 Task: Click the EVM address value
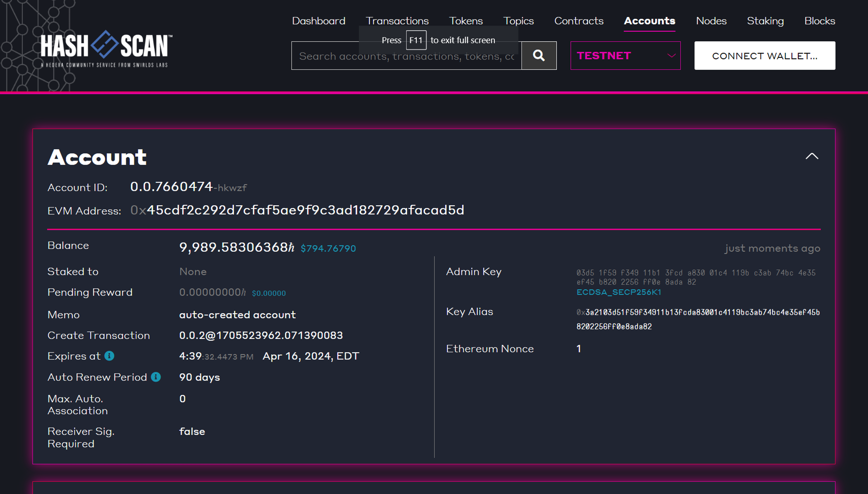[x=305, y=210]
